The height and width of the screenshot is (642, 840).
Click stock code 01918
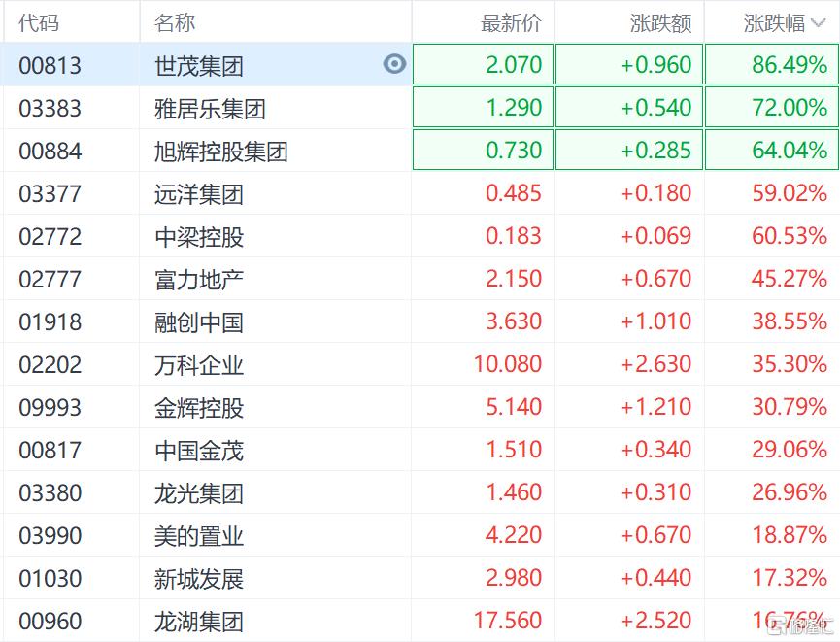point(50,321)
